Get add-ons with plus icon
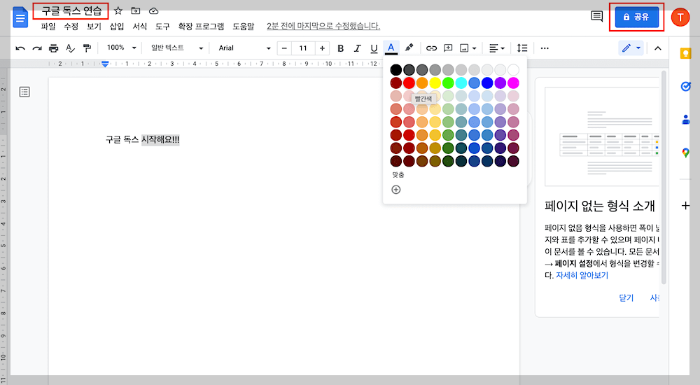700x385 pixels. click(x=685, y=205)
